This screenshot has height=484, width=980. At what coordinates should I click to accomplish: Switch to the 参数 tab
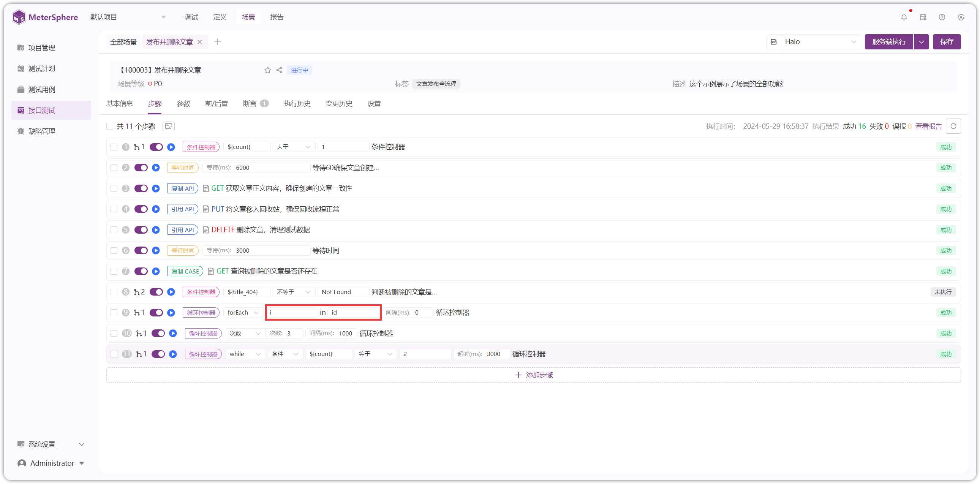coord(183,104)
